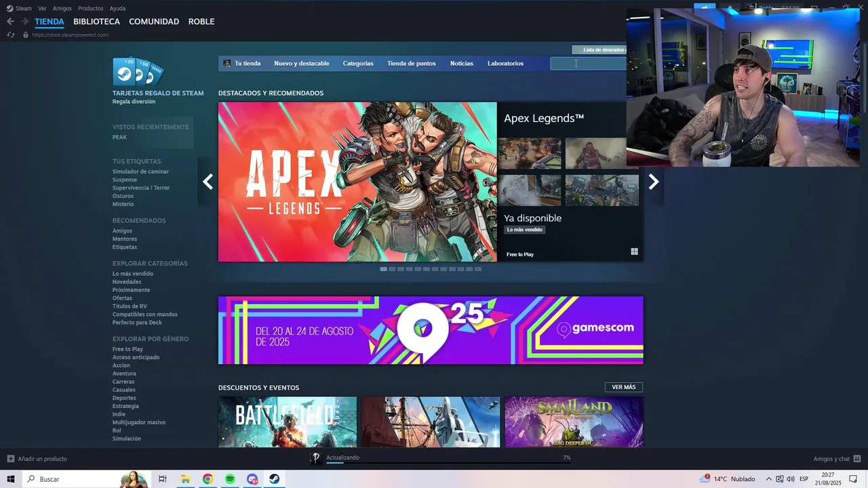Viewport: 868px width, 488px height.
Task: Open Spotify from the taskbar
Action: pos(230,479)
